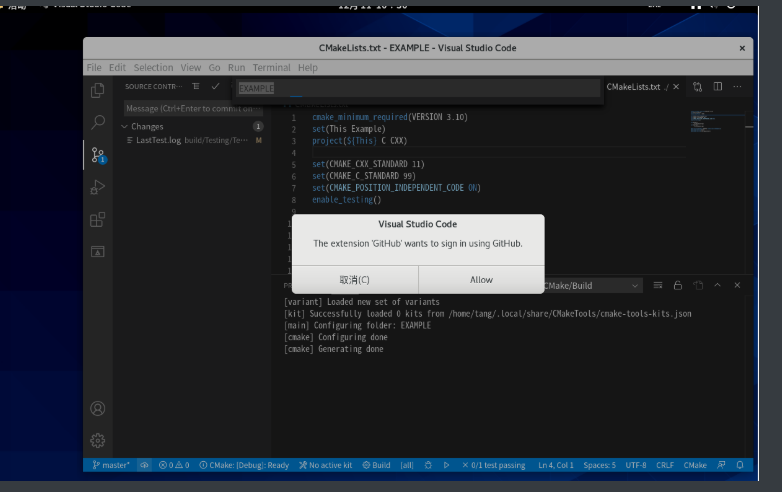782x492 pixels.
Task: Select language mode CMake
Action: 695,465
